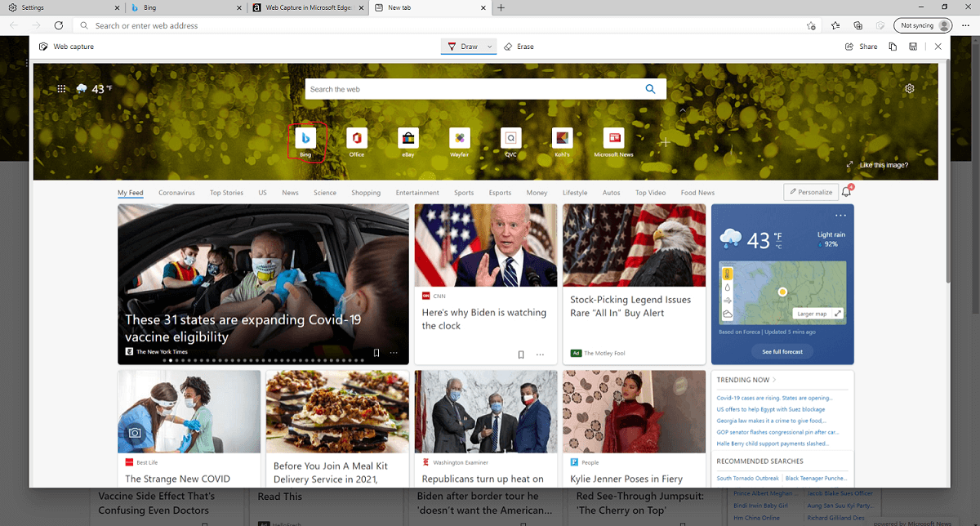Screen dimensions: 980x526
Task: Collapse the feed using the upward chevron
Action: (683, 109)
